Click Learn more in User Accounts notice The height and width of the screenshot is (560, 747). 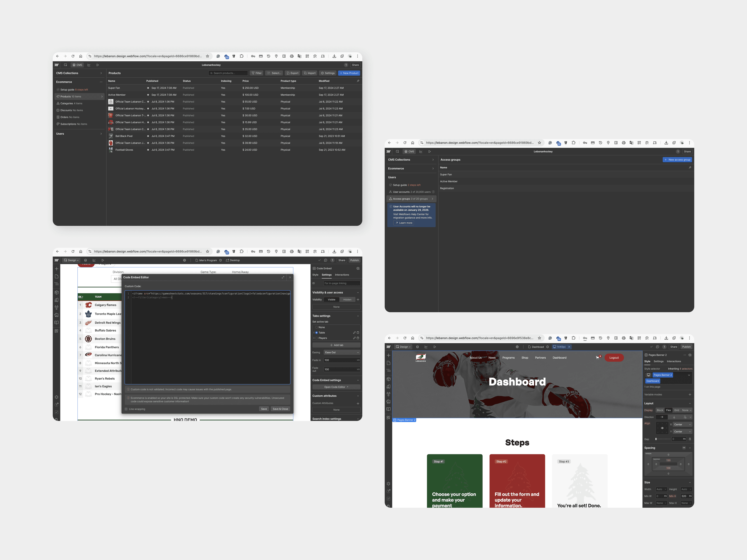point(404,223)
